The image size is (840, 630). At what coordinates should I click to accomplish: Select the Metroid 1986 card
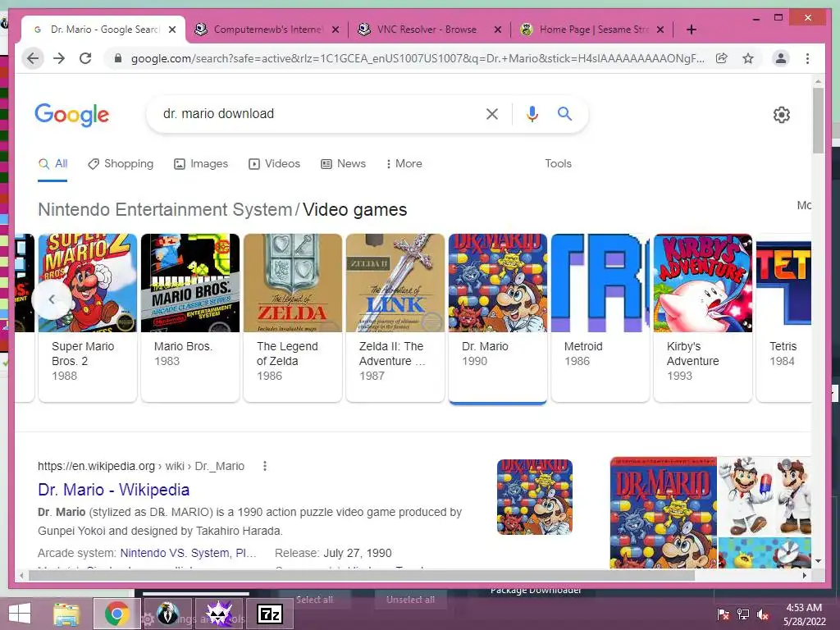tap(600, 317)
